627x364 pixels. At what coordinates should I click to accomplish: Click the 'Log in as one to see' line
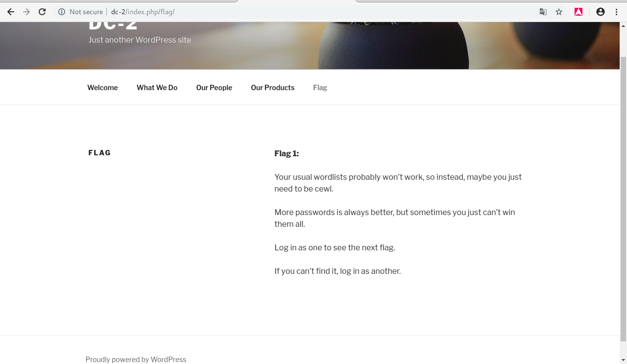point(335,247)
